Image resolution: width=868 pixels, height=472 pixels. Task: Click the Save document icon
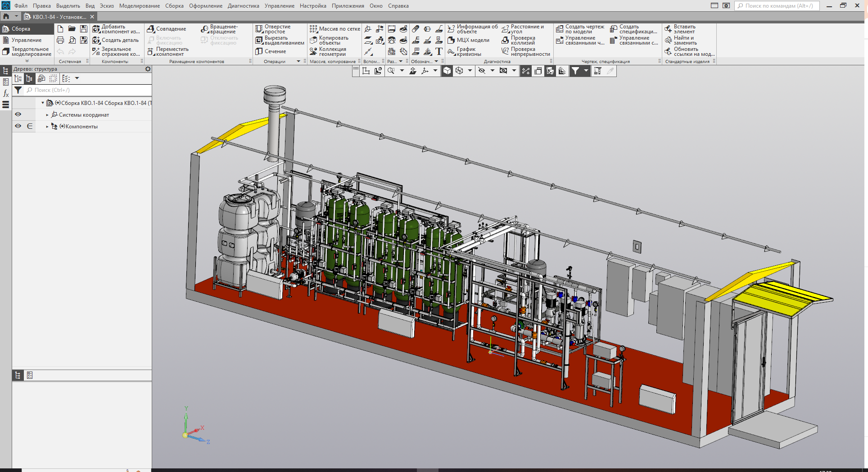[x=84, y=29]
